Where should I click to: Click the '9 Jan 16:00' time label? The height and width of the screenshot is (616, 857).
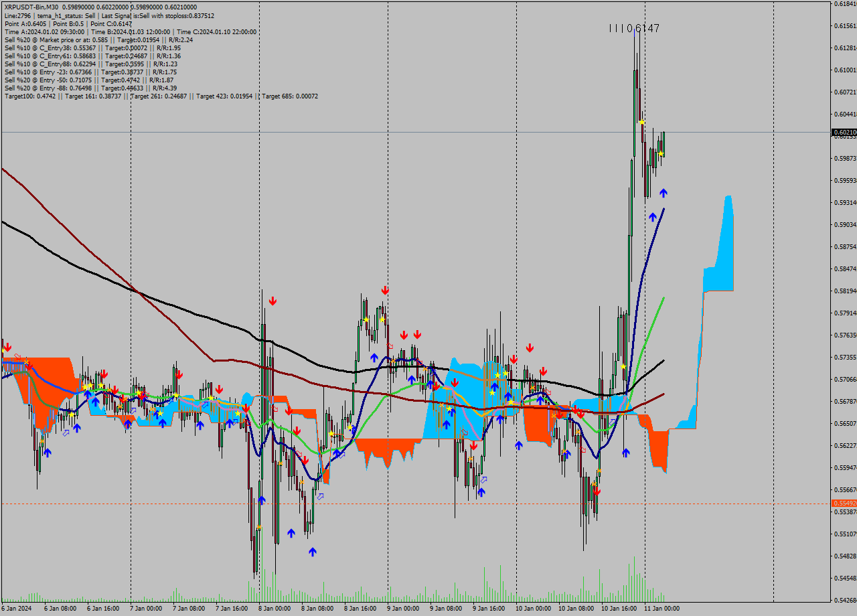(488, 609)
